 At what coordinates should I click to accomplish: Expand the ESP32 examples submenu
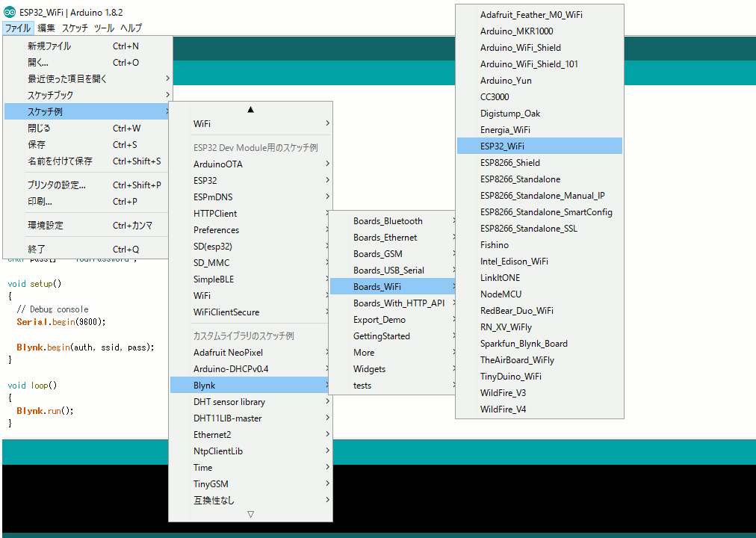click(251, 180)
